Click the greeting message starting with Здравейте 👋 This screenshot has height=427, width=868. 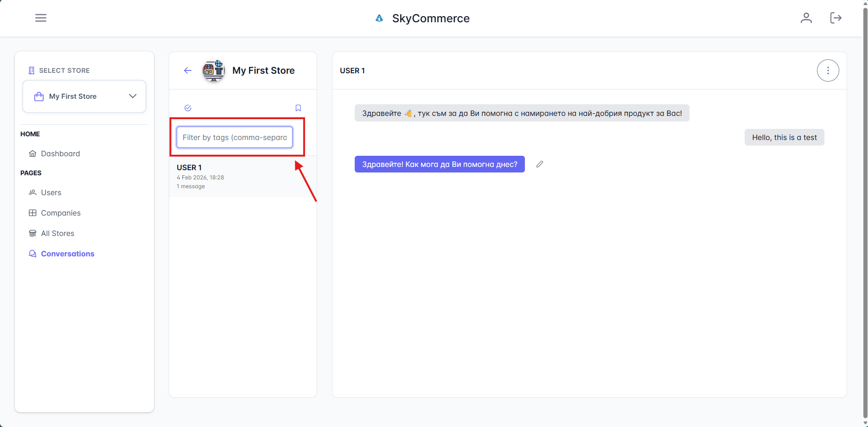point(522,113)
